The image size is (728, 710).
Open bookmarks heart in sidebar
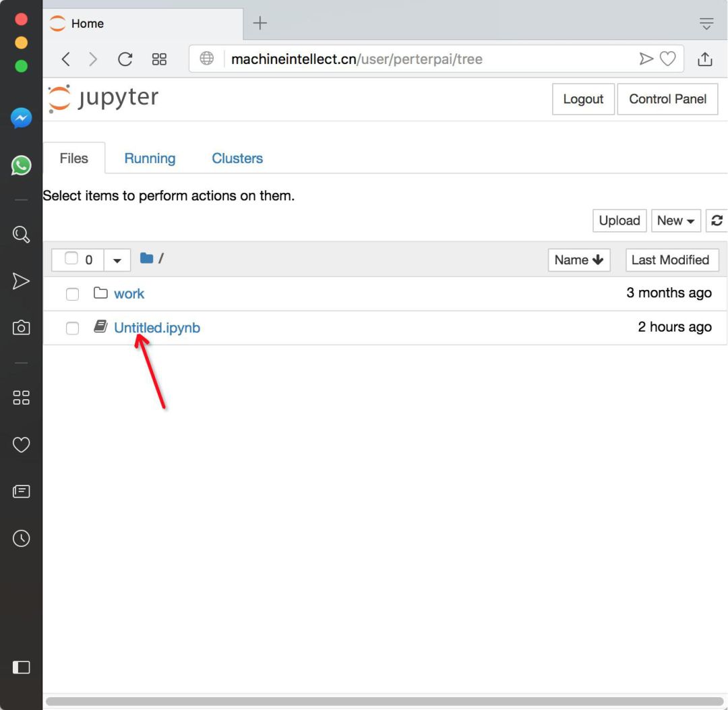point(22,445)
